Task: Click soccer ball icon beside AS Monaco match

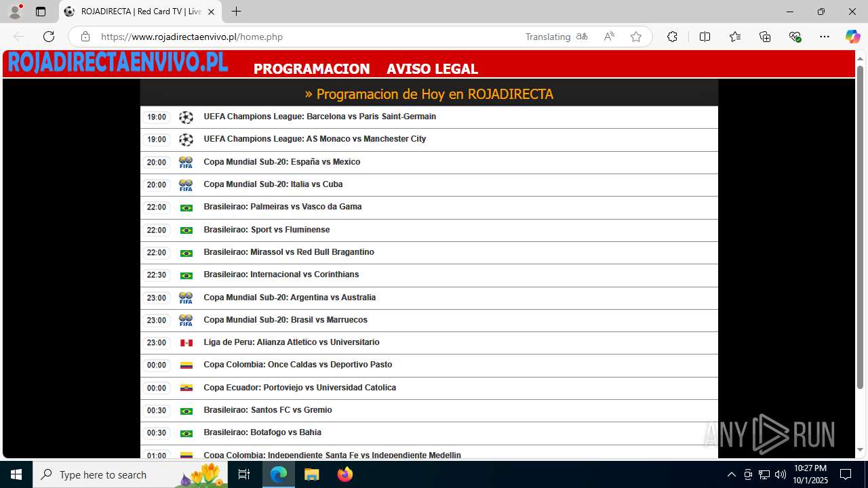Action: 186,140
